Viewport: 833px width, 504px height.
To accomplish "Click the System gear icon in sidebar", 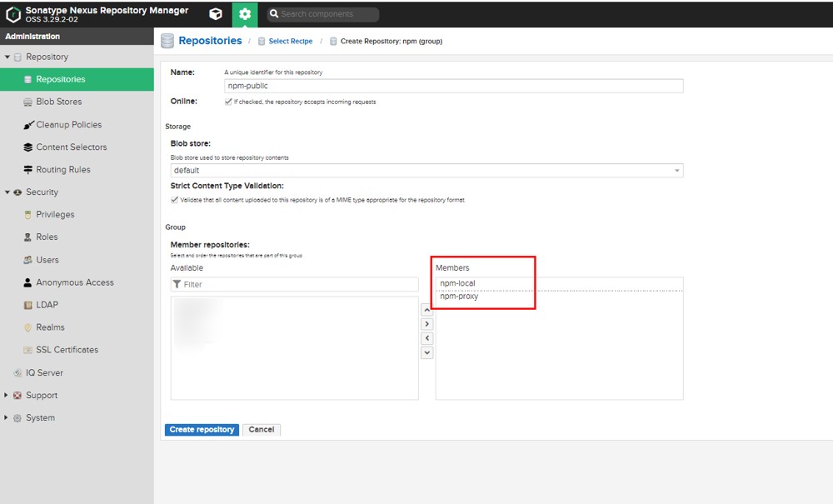I will click(x=17, y=418).
